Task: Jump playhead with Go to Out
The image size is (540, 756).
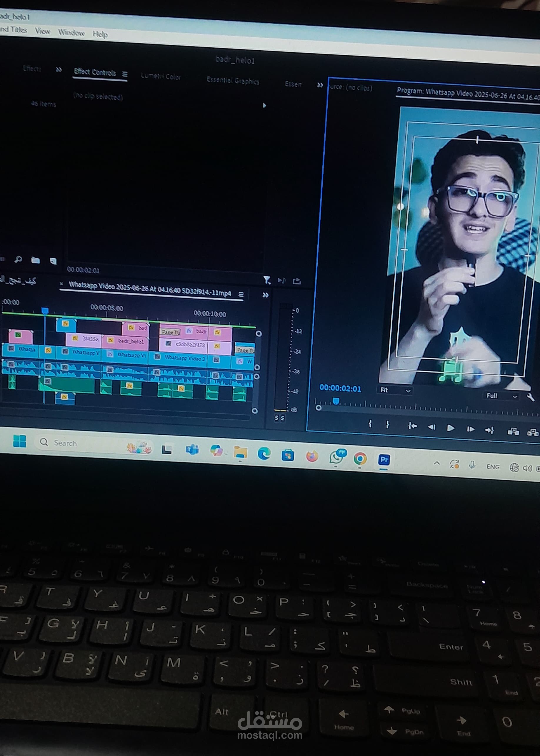Action: [489, 430]
